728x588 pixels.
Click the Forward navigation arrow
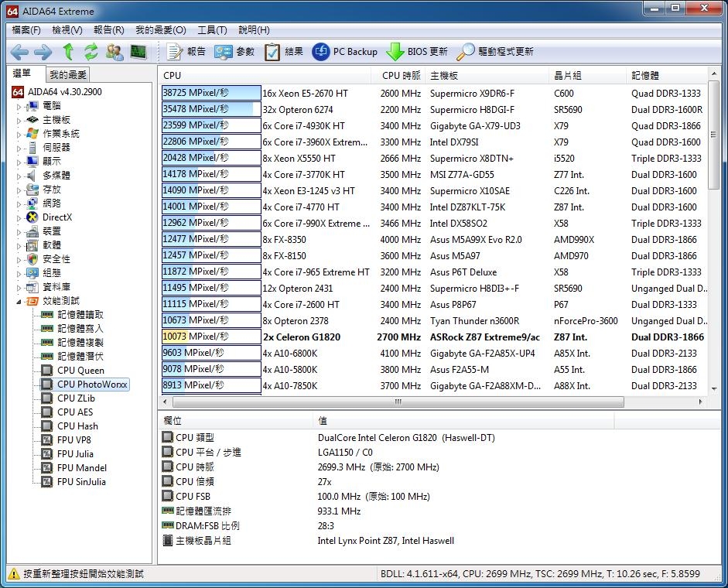[43, 52]
